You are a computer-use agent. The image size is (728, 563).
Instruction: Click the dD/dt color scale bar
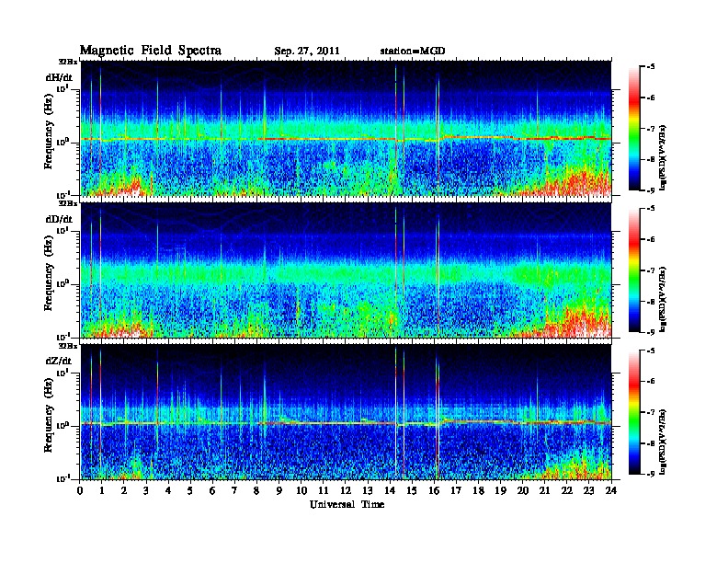pos(634,270)
